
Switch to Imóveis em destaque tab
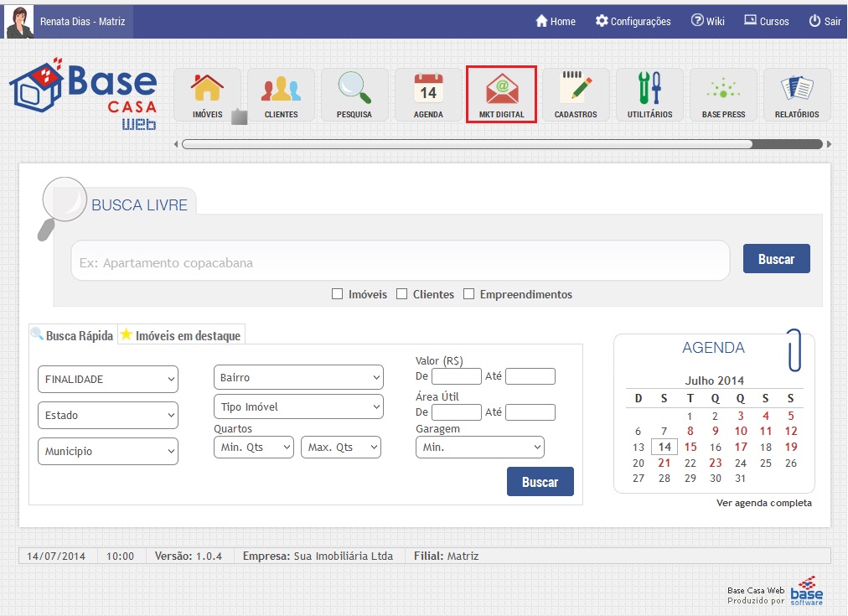point(181,335)
